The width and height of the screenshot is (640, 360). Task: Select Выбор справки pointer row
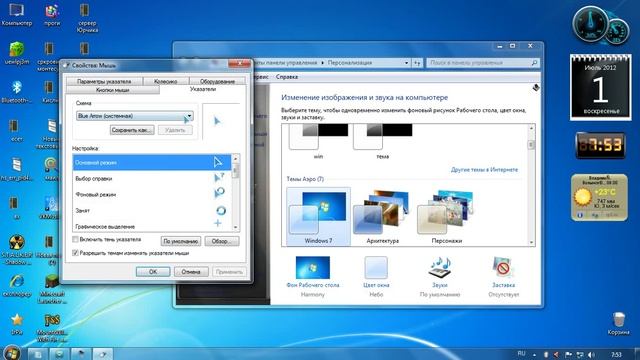[151, 178]
